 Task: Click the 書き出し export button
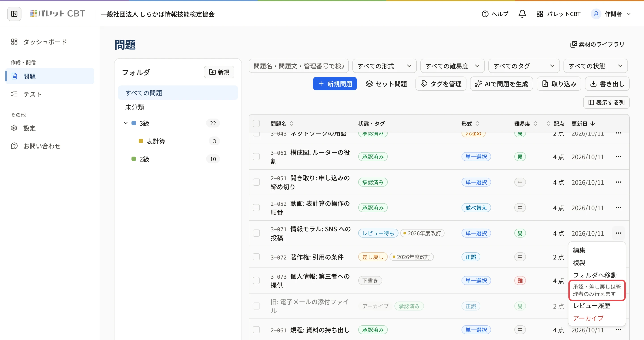(x=607, y=84)
